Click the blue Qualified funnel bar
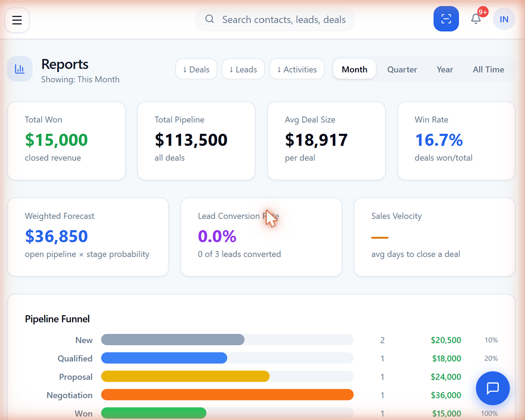Image resolution: width=525 pixels, height=420 pixels. [x=164, y=358]
